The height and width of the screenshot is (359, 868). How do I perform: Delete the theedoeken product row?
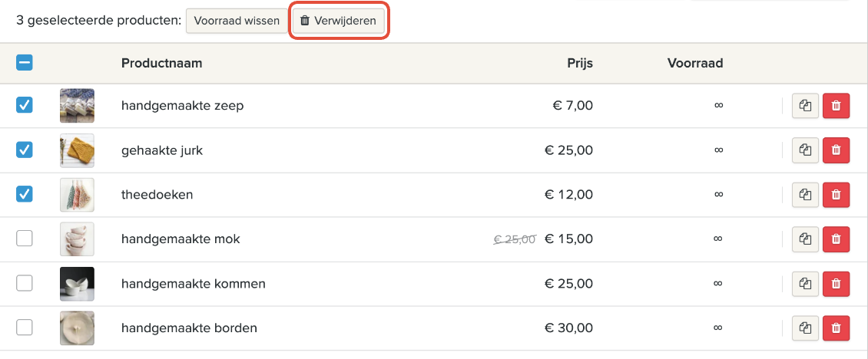[836, 195]
